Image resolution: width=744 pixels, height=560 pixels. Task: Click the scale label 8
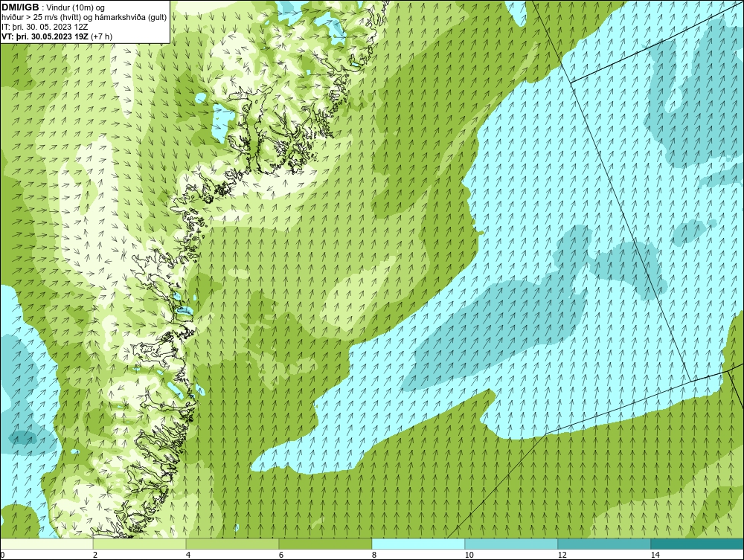pos(374,555)
